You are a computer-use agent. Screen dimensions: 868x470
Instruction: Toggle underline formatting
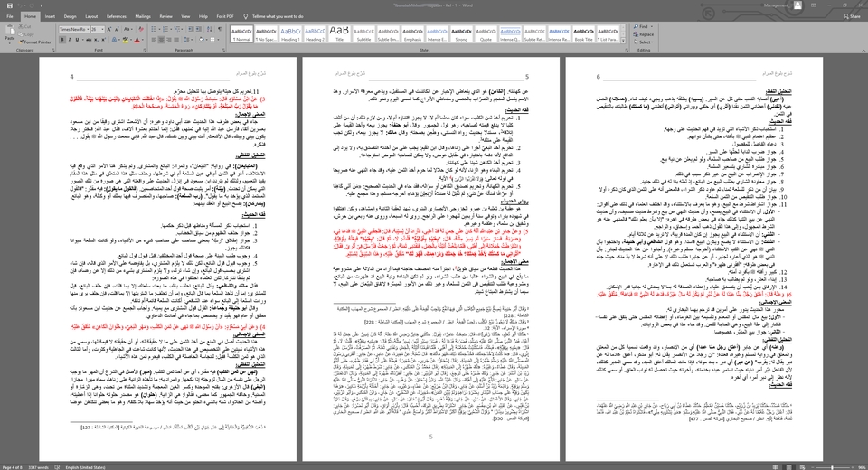pyautogui.click(x=77, y=40)
